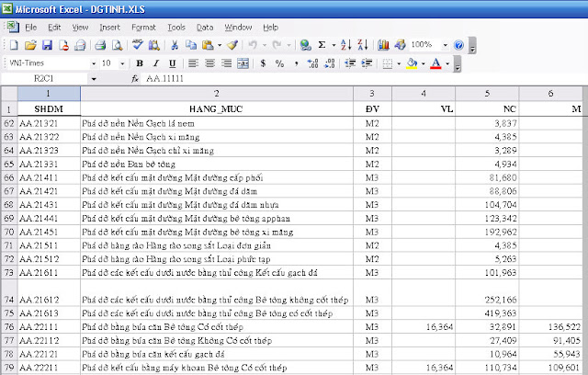Screen dimensions: 588x375
Task: Expand Paste options dropdown arrow
Action: click(x=220, y=45)
